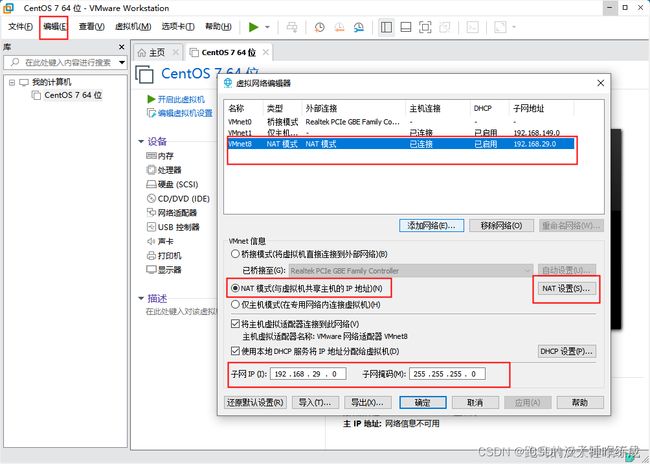
Task: Select 处理器 device entry
Action: click(164, 170)
